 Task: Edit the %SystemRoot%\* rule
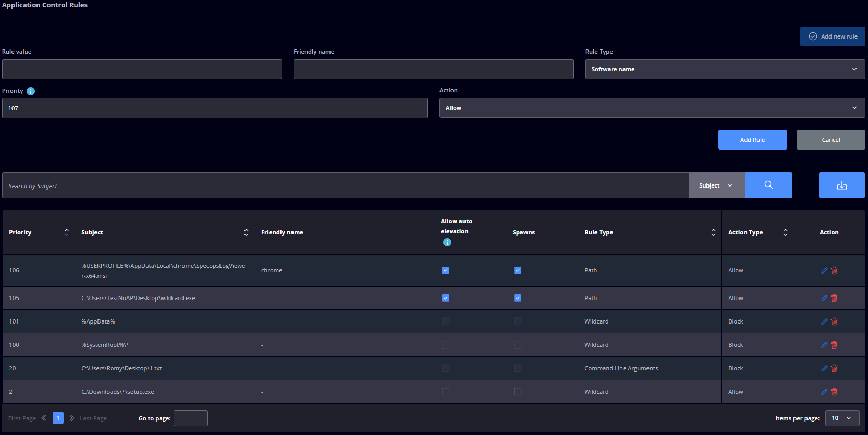click(x=824, y=345)
